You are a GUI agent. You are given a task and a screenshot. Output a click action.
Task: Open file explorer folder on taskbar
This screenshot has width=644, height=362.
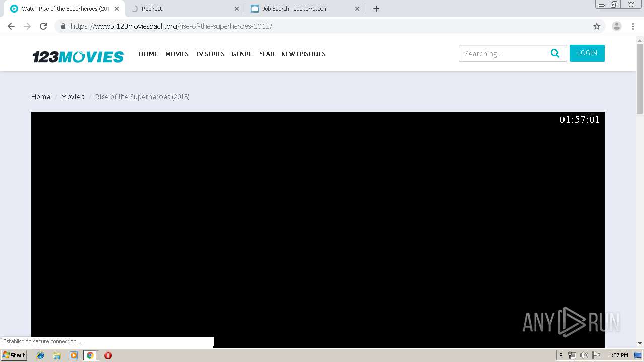57,355
